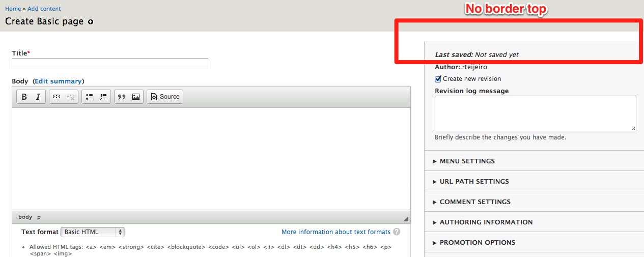Click the Allowed HTML tags text
Viewport: 644px width, 257px height.
tap(210, 250)
